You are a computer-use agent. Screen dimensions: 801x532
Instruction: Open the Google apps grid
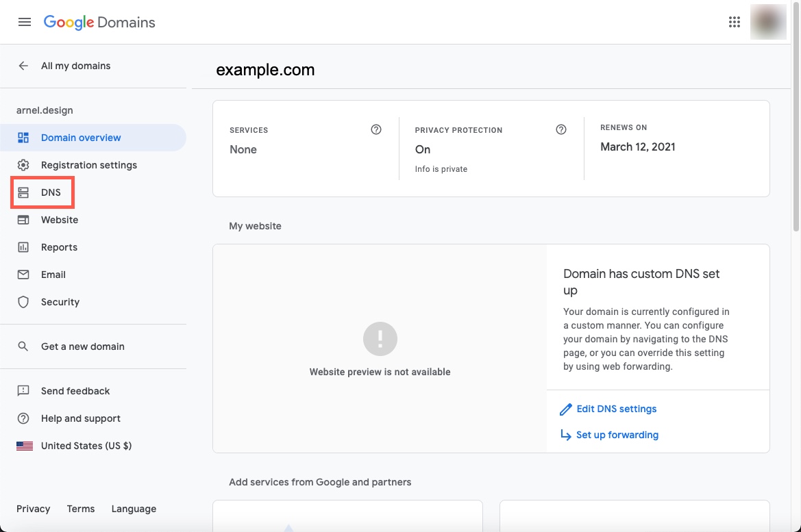(x=735, y=22)
